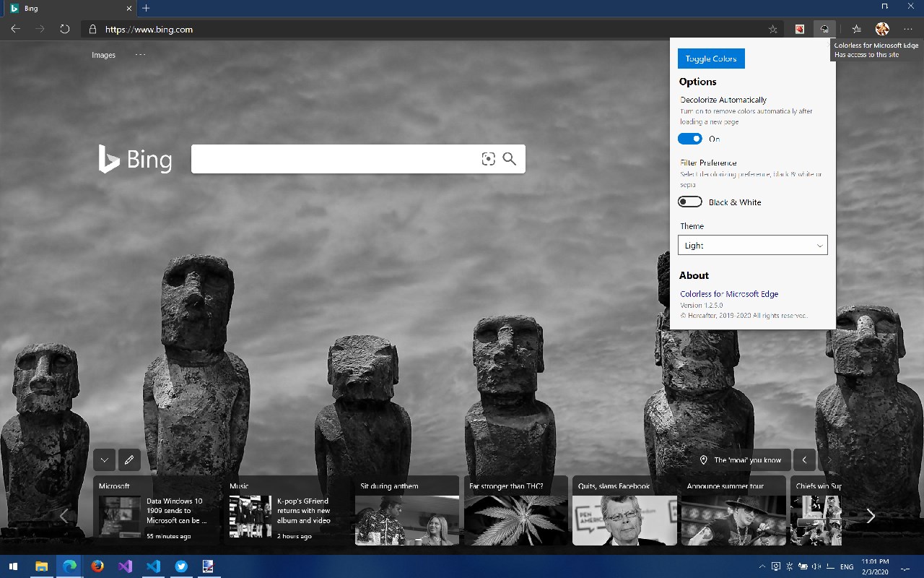
Task: Open the taskbar volume control
Action: 817,566
